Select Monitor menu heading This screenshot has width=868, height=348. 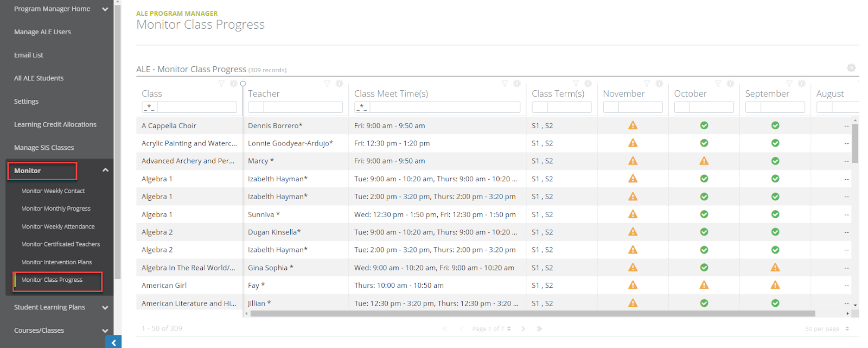point(28,170)
